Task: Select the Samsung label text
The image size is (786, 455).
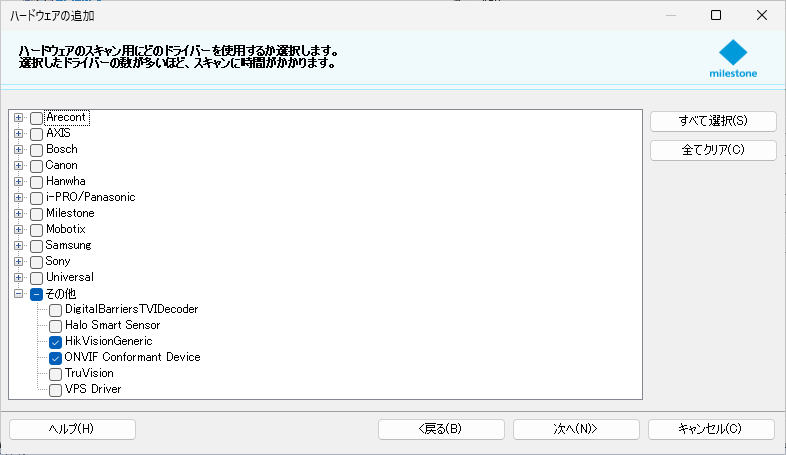Action: point(69,246)
